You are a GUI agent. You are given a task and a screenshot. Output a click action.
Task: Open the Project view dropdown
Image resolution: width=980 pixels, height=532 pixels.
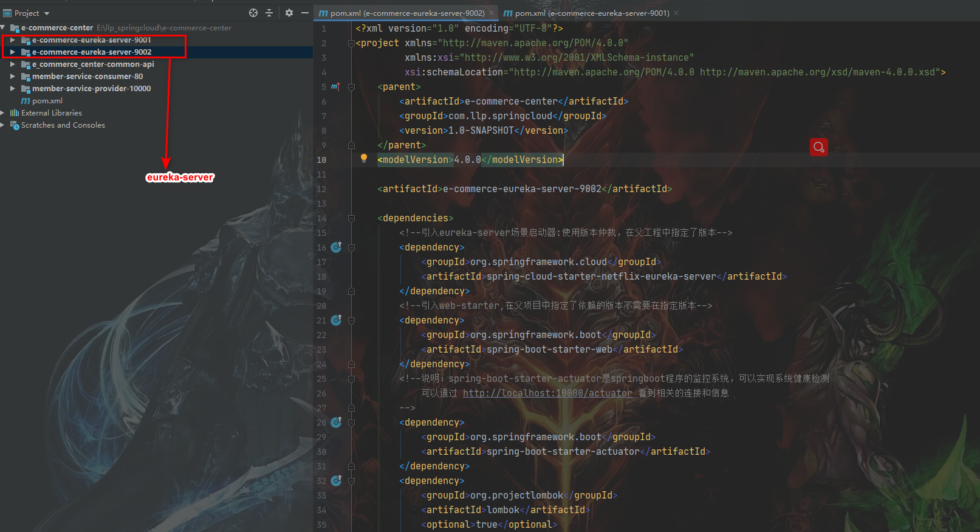pyautogui.click(x=47, y=13)
